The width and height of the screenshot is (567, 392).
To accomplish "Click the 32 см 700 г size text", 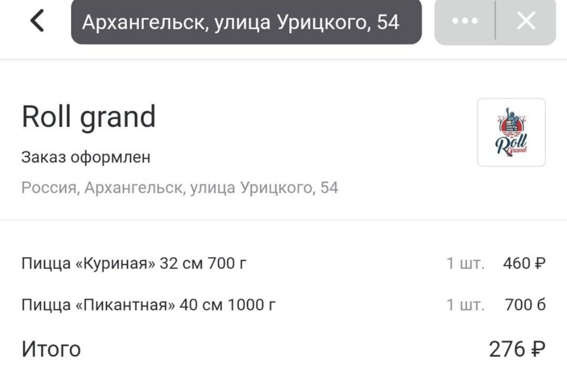I will tap(203, 262).
